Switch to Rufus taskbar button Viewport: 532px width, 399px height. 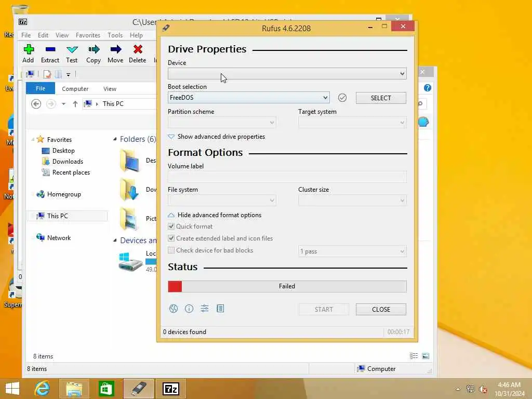click(138, 389)
